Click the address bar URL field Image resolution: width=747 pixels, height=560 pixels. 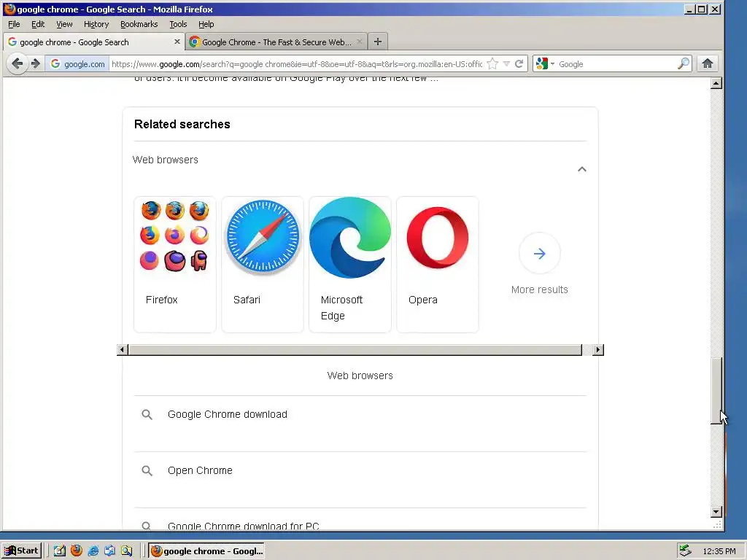(297, 64)
